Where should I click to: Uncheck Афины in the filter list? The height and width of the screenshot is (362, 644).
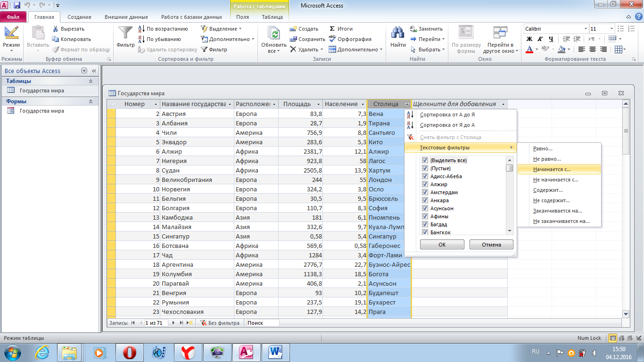425,216
